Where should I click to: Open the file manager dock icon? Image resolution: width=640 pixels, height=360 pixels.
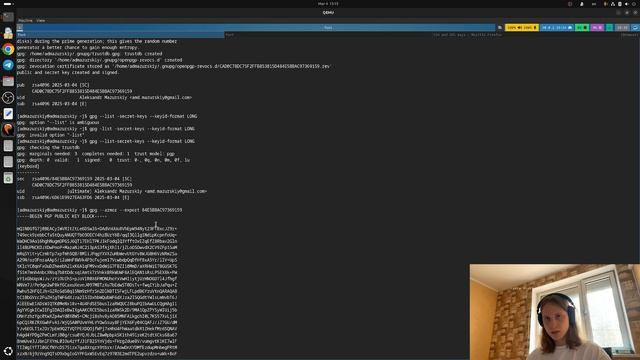(x=8, y=81)
